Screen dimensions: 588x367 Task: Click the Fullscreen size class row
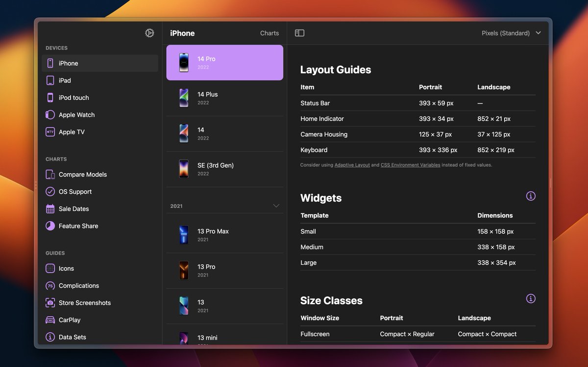418,334
